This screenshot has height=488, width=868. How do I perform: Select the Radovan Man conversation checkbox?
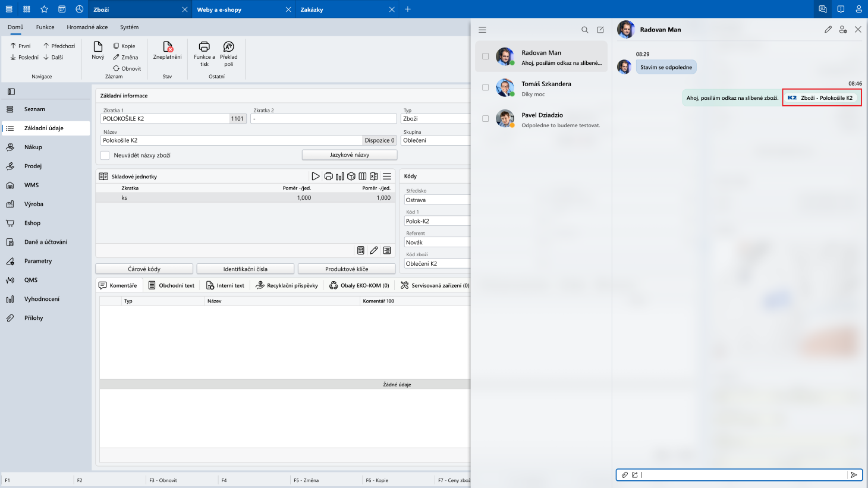[x=486, y=56]
